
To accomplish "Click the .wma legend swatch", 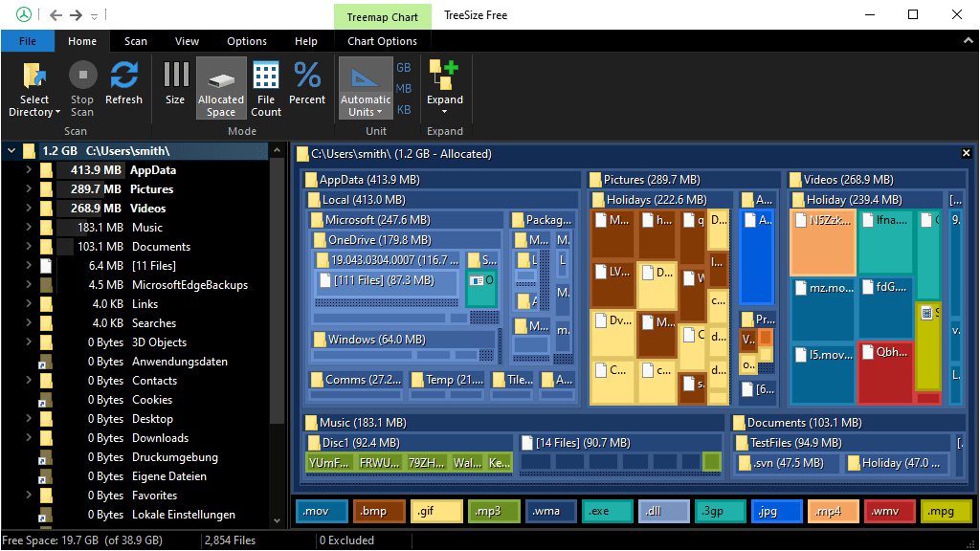I will tap(550, 511).
